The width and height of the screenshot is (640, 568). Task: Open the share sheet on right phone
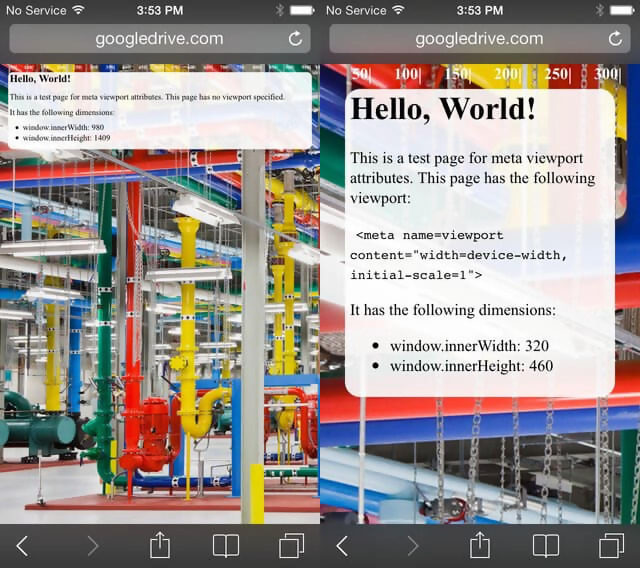[x=480, y=545]
